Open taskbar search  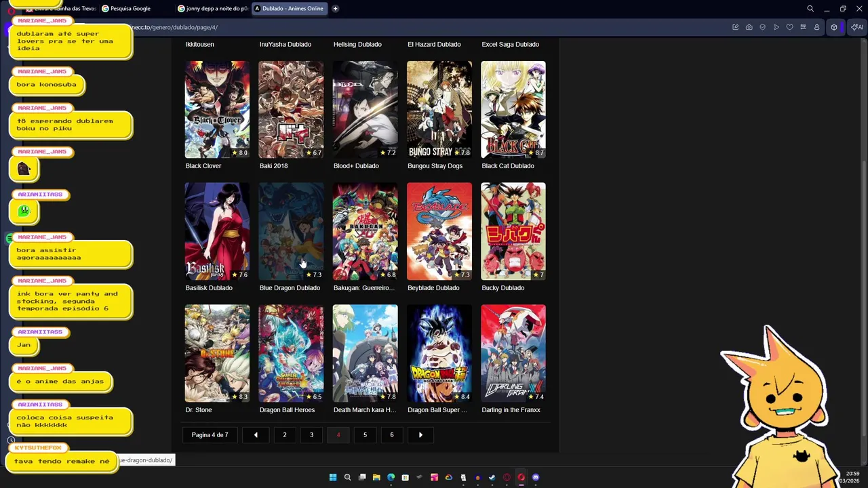coord(347,477)
